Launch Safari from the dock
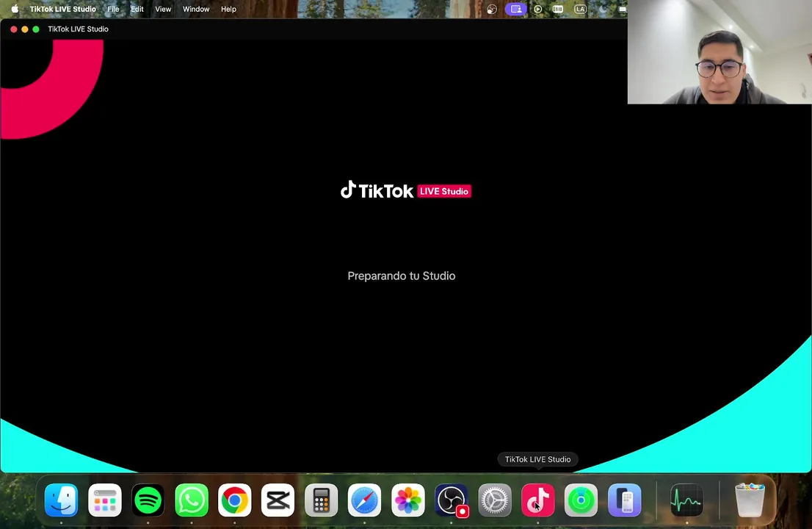 (365, 500)
